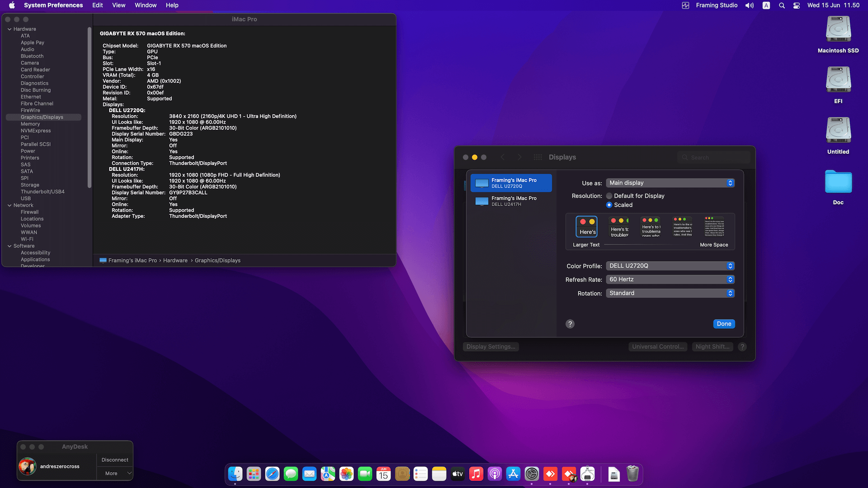Click System Preferences gear icon in dock
The height and width of the screenshot is (488, 868).
[x=532, y=474]
